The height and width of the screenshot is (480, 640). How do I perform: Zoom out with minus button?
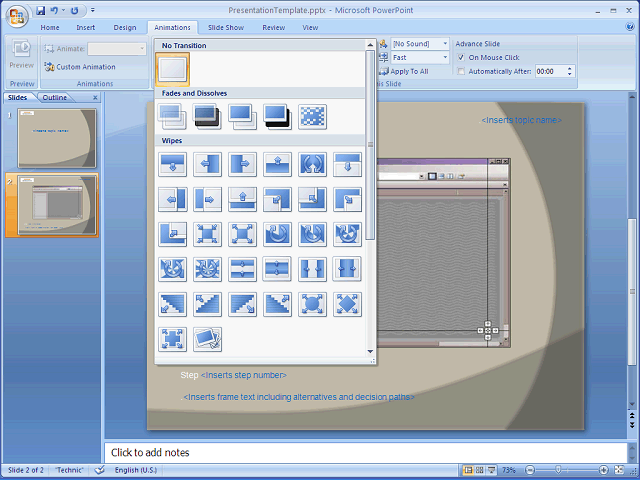tap(529, 470)
